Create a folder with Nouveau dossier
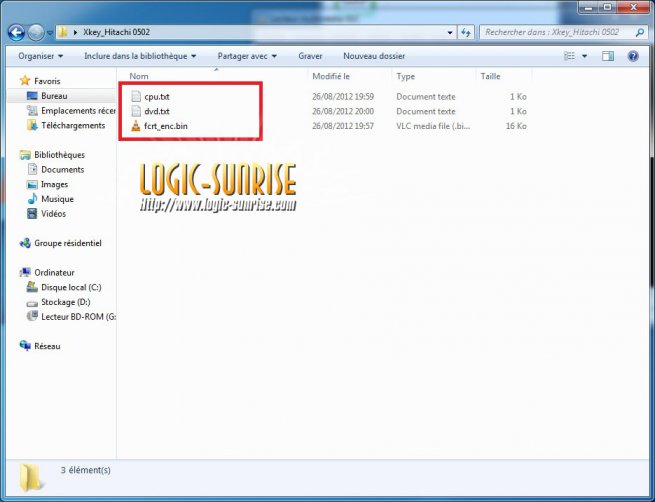This screenshot has height=502, width=655. click(x=373, y=56)
